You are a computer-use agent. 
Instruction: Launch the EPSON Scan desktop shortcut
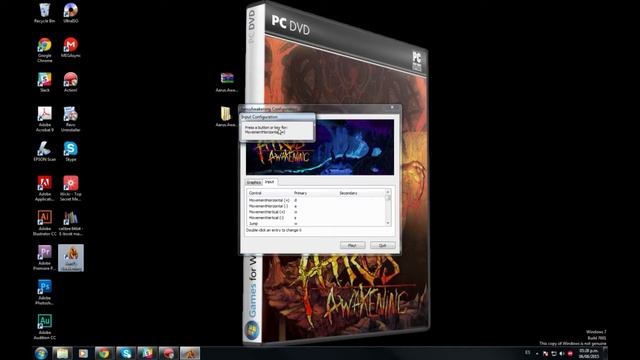pos(44,151)
